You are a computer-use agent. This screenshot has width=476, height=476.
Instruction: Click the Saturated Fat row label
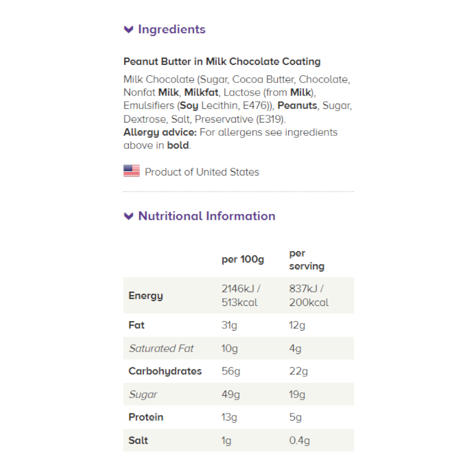pyautogui.click(x=161, y=348)
